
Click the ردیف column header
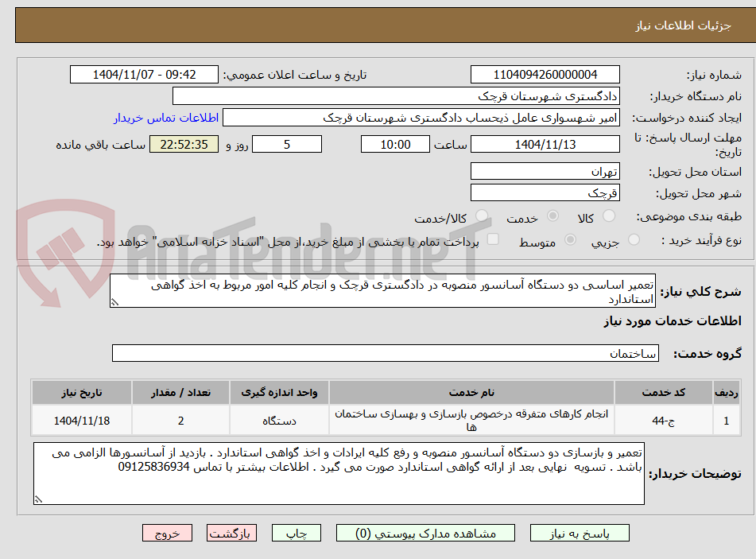(x=727, y=393)
